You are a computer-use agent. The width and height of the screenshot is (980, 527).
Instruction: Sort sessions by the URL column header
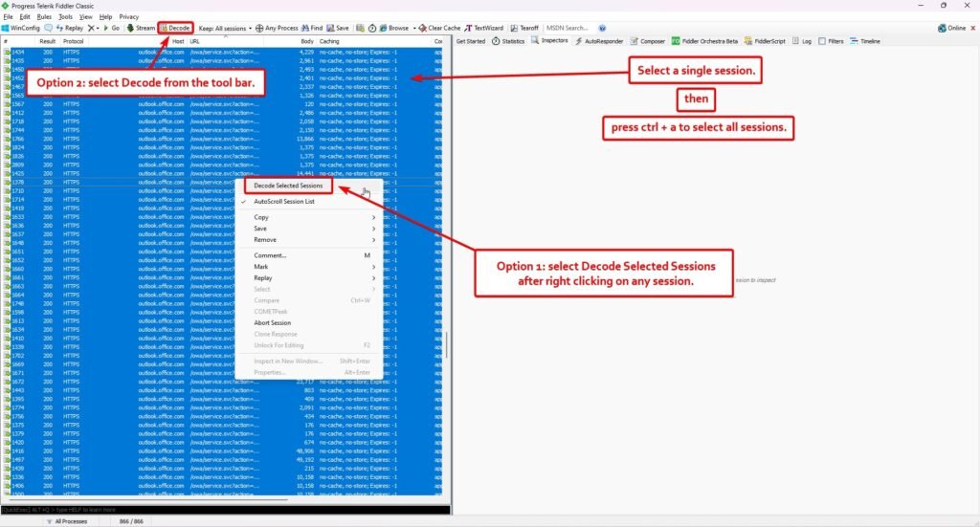(195, 41)
